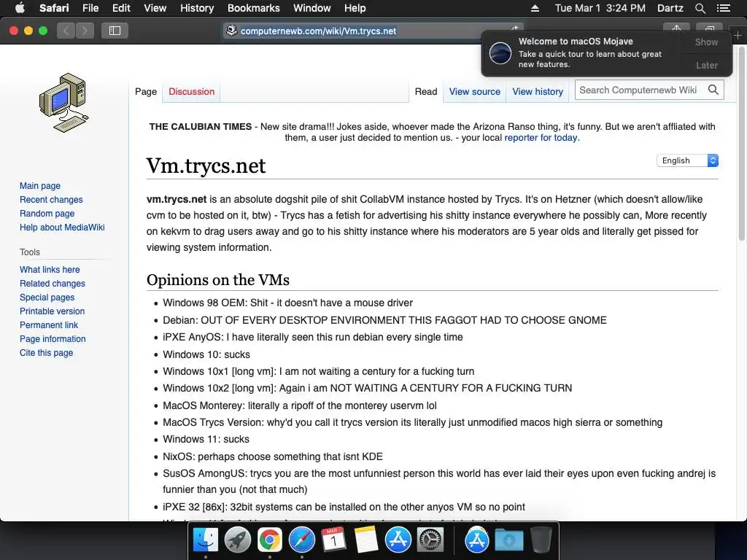
Task: Open Downloads folder in the Dock
Action: [x=508, y=540]
